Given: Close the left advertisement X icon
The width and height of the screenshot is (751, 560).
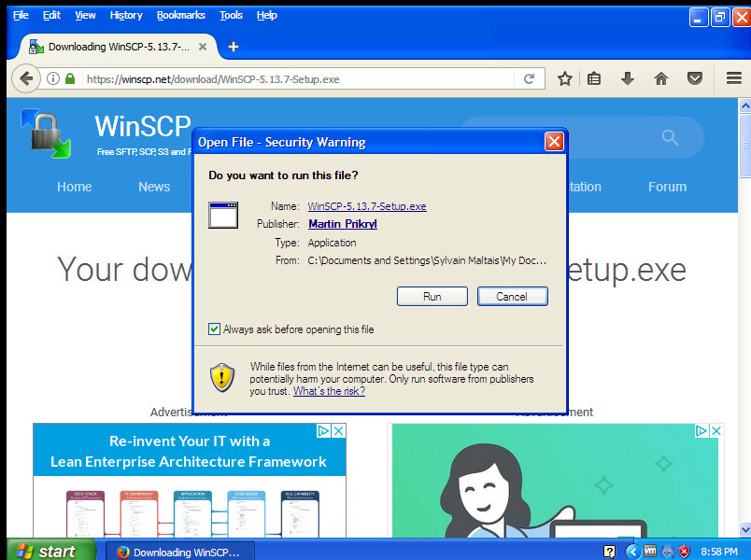Looking at the screenshot, I should point(338,431).
